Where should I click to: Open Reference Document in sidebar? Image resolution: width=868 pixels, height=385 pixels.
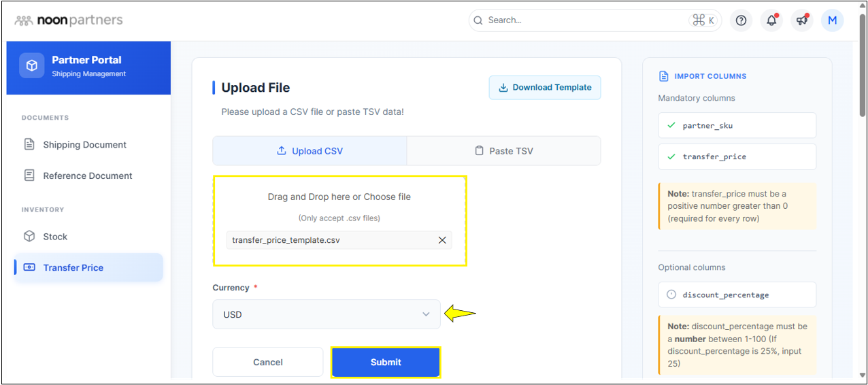[x=87, y=175]
